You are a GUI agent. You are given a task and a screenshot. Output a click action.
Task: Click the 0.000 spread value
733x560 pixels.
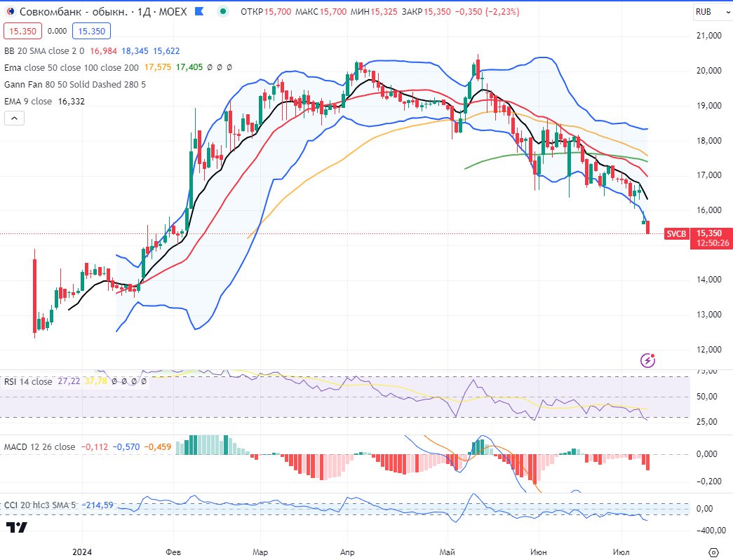[x=57, y=32]
